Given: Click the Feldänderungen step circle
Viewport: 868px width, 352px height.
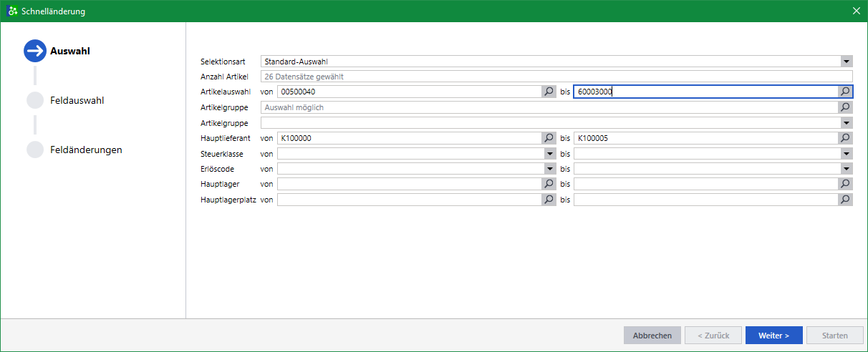Looking at the screenshot, I should click(35, 150).
